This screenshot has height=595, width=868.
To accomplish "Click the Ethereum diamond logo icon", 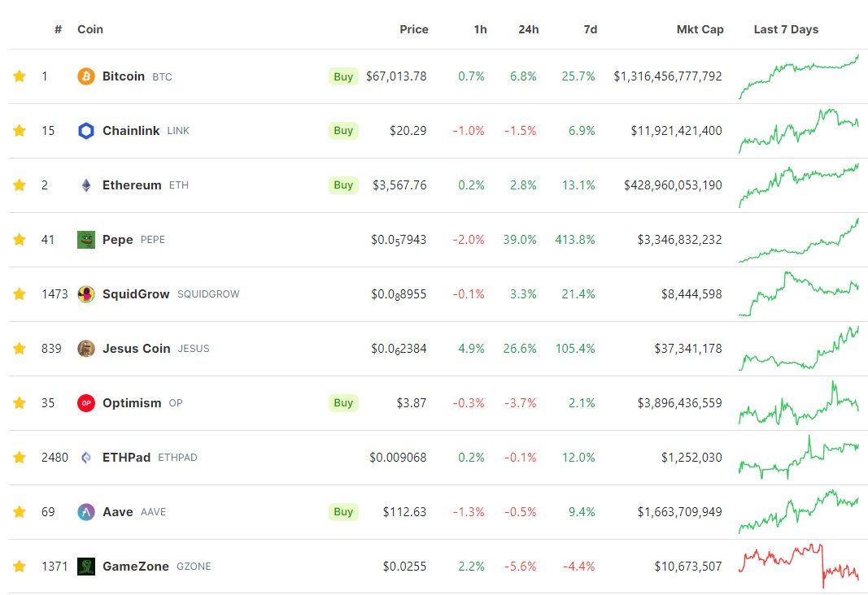I will [85, 185].
